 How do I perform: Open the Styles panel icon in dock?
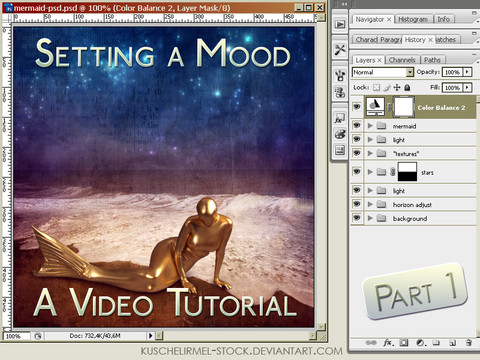pos(340,118)
